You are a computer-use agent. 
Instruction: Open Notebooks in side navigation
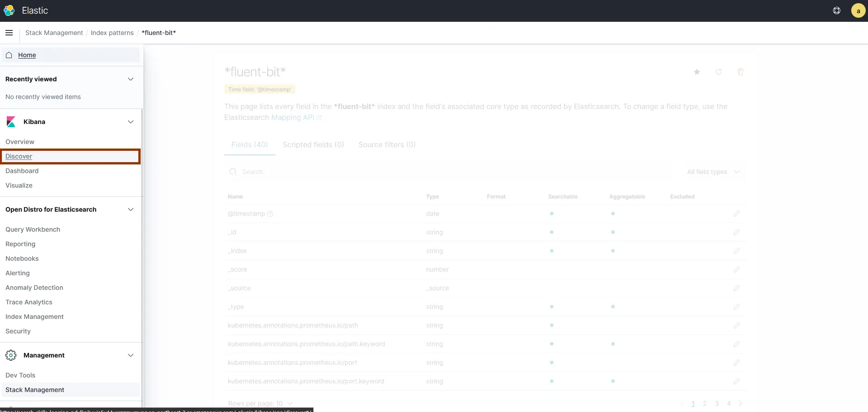pyautogui.click(x=22, y=258)
